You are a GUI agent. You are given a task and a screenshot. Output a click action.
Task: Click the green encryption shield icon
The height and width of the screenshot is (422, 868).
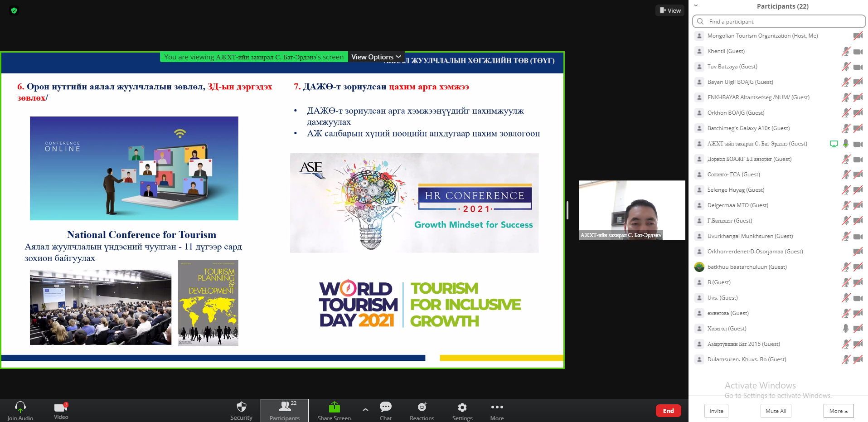click(14, 10)
